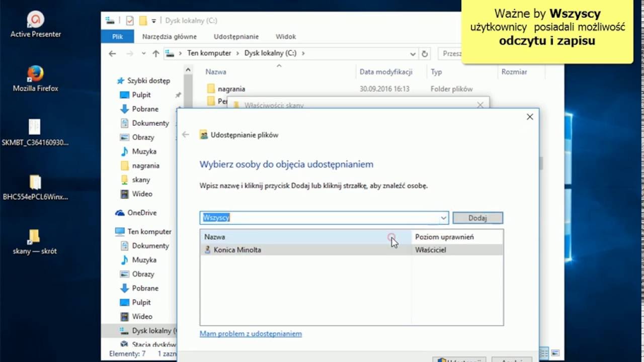644x362 pixels.
Task: Launch Mozilla Firefox from desktop
Action: click(36, 78)
